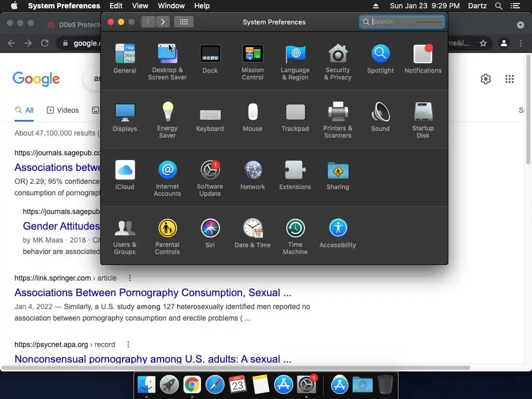Click Chrome reload page button

coord(45,43)
